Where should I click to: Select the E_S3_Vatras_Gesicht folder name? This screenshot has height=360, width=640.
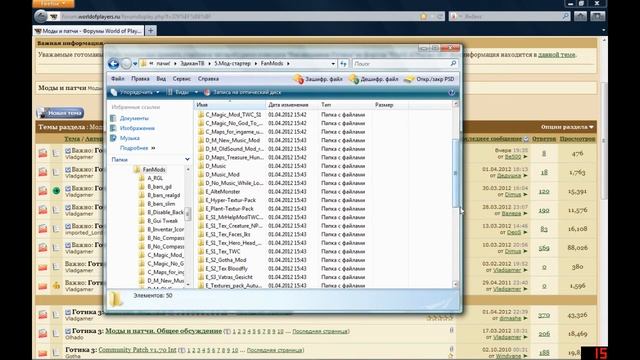228,278
